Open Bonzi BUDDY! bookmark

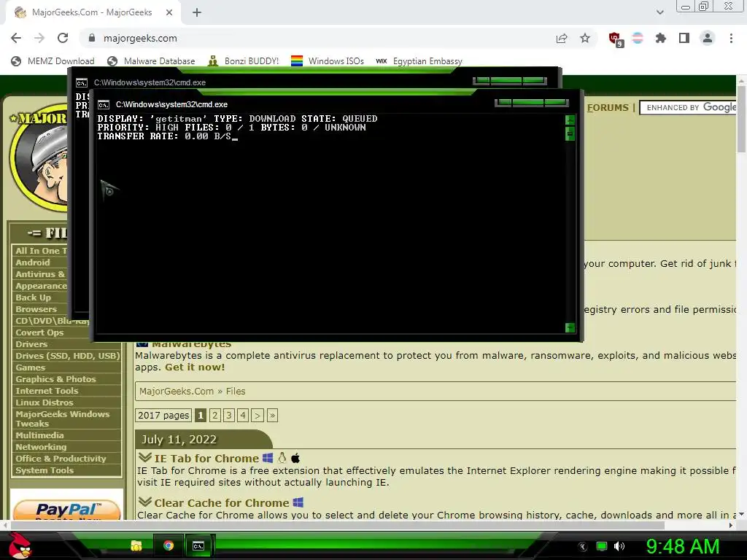pos(244,61)
